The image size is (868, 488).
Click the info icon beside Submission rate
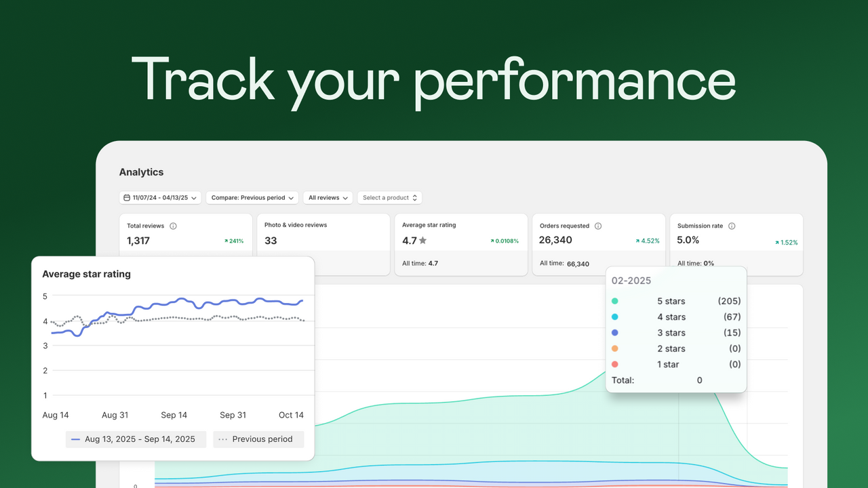pos(732,226)
